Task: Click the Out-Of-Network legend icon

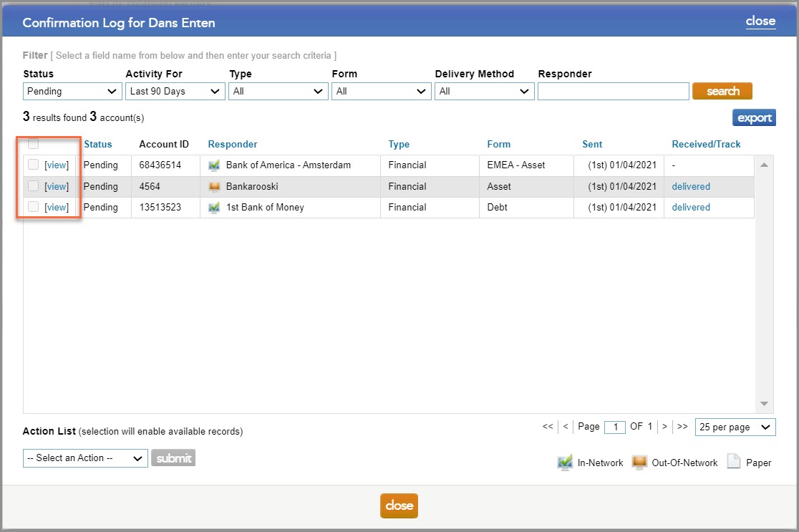Action: (639, 462)
